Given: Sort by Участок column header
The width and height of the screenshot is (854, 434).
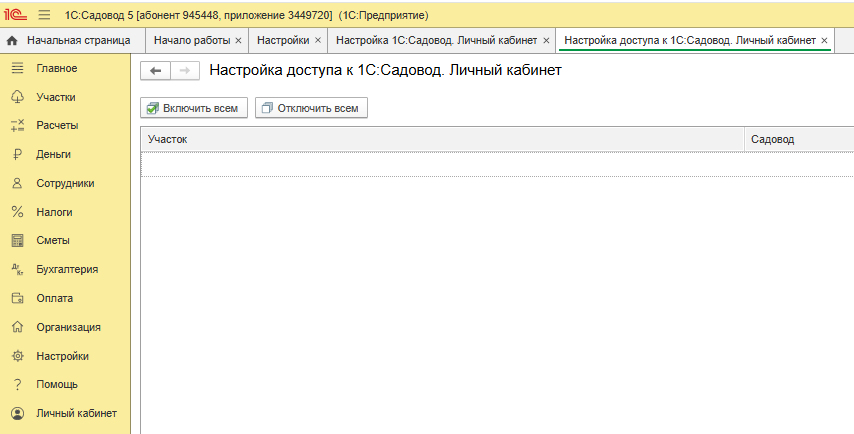Looking at the screenshot, I should [x=442, y=139].
